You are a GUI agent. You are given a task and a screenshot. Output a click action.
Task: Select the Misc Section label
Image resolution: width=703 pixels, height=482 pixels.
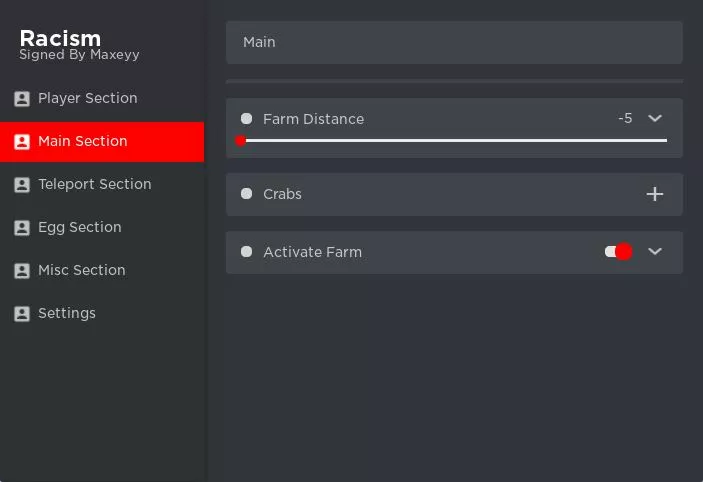tap(82, 270)
